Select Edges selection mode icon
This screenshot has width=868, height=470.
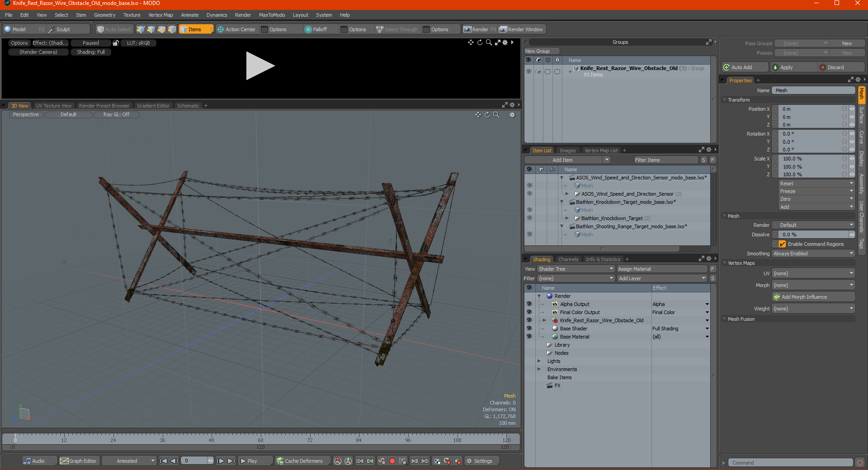(151, 29)
